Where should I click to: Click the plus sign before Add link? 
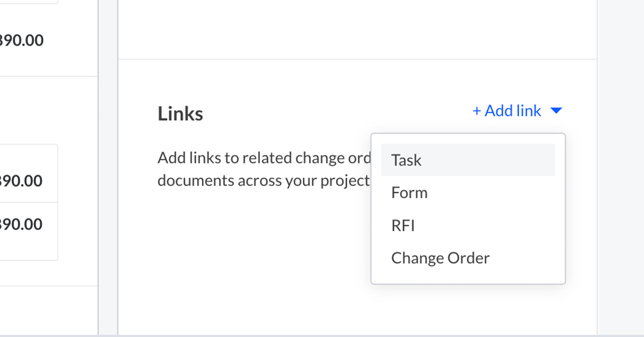(477, 111)
